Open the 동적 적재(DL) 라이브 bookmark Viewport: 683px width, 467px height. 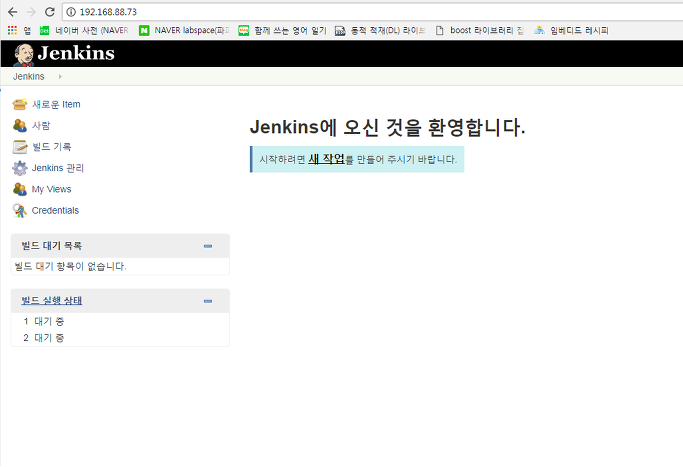pos(380,30)
